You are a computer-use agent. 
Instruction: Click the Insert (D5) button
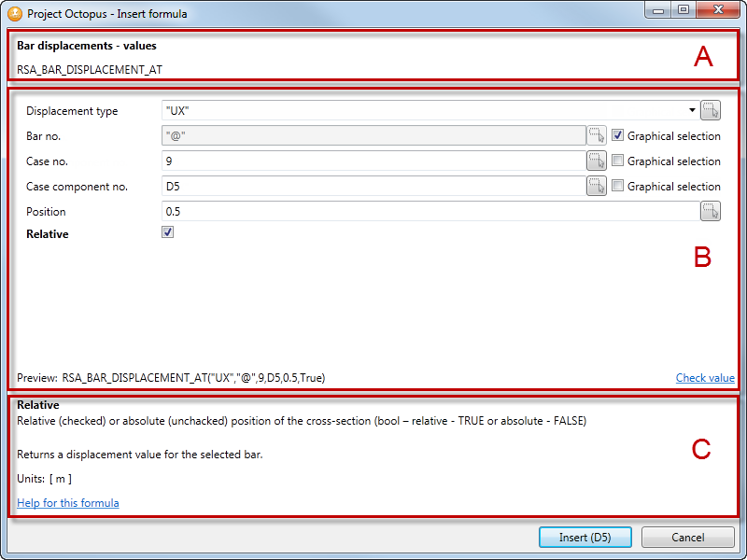pyautogui.click(x=585, y=538)
